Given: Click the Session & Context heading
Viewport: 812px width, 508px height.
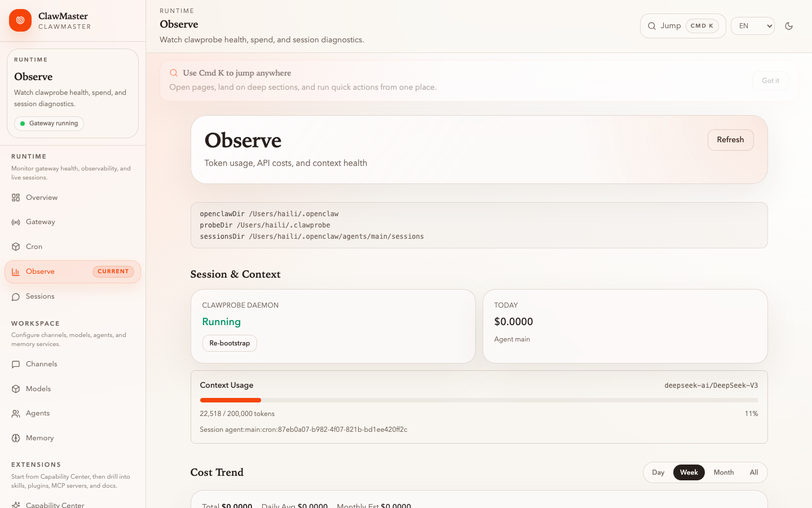Looking at the screenshot, I should (235, 274).
